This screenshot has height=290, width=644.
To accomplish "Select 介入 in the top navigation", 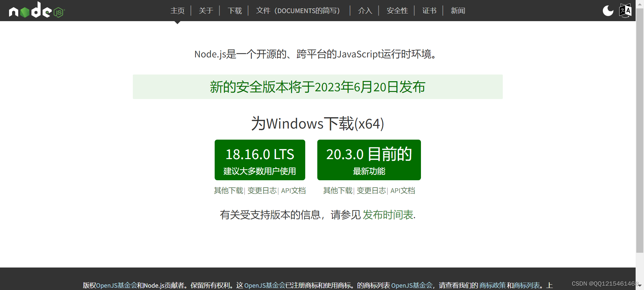I will (365, 11).
